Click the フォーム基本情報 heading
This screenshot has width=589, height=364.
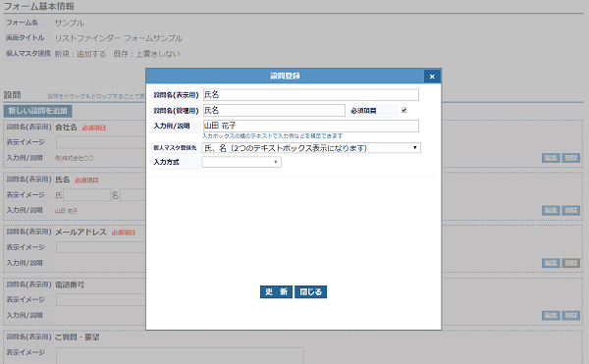click(39, 7)
